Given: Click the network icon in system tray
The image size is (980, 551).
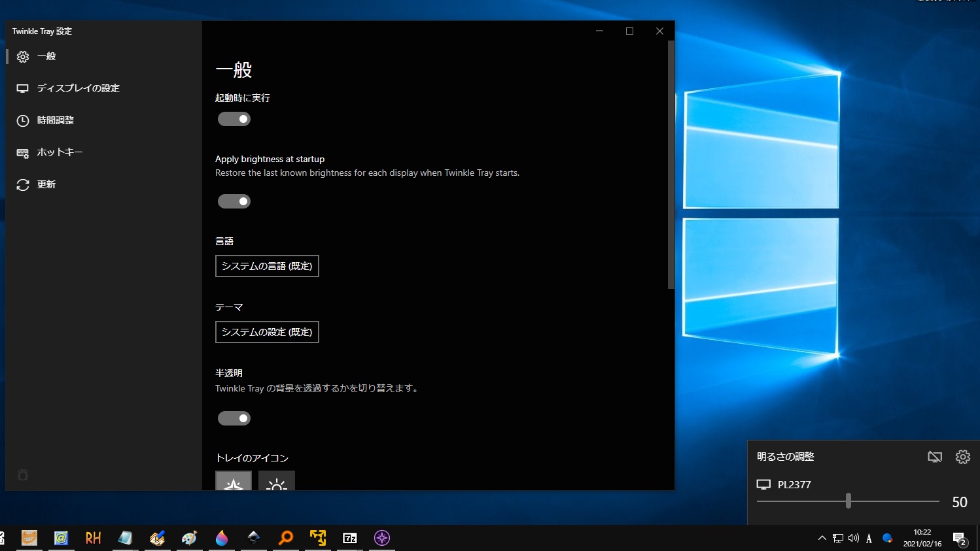Looking at the screenshot, I should pyautogui.click(x=838, y=538).
